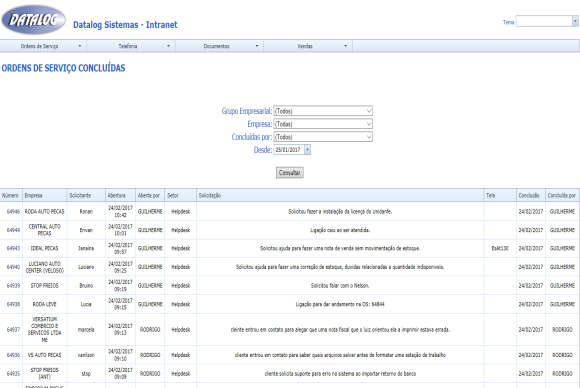Click IDEAL PECAS company cell
The width and height of the screenshot is (580, 388).
(44, 248)
